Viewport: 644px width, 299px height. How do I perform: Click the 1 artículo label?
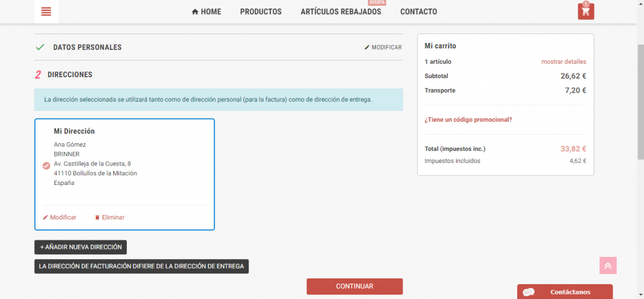(438, 62)
